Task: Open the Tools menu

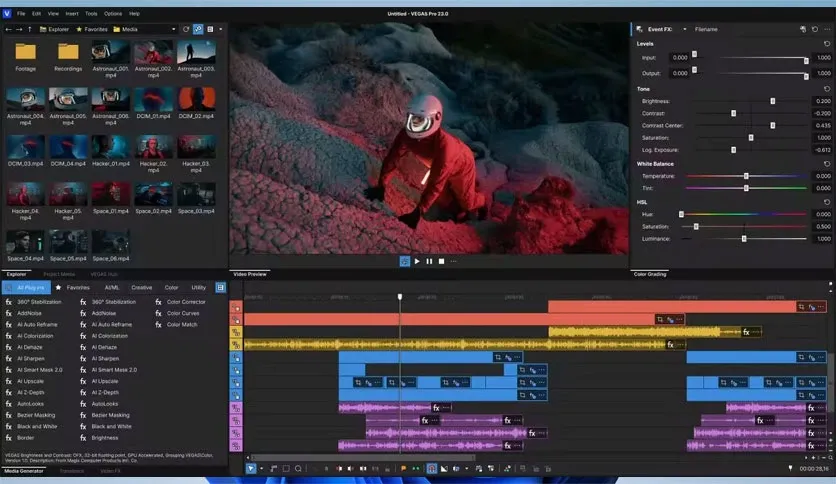Action: [x=91, y=13]
